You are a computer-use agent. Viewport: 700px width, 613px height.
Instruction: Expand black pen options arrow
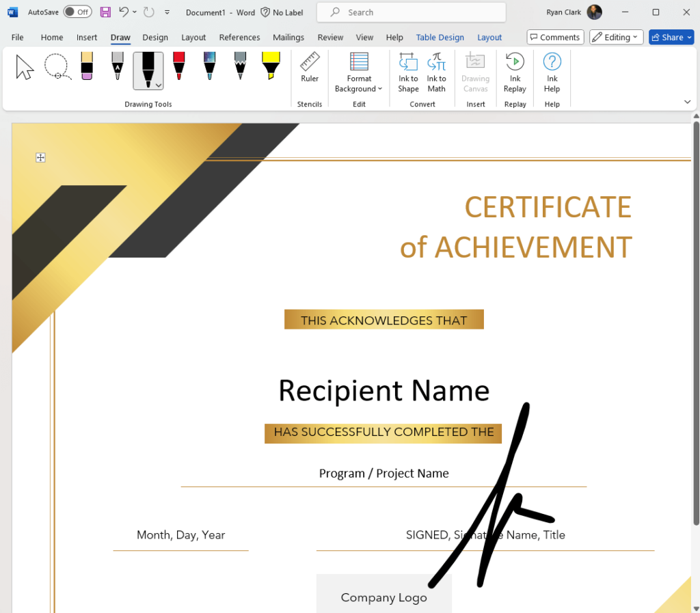[159, 85]
